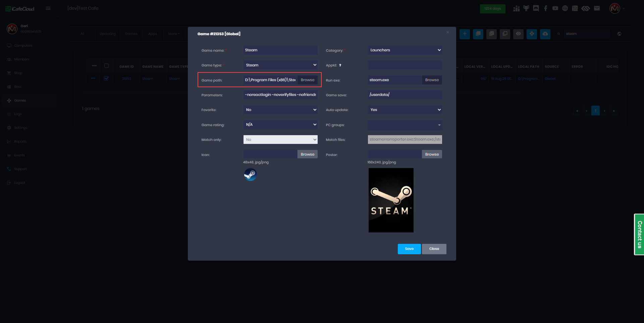Toggle the hamburger sidebar menu icon
Screen dimensions: 644x323
pos(48,8)
